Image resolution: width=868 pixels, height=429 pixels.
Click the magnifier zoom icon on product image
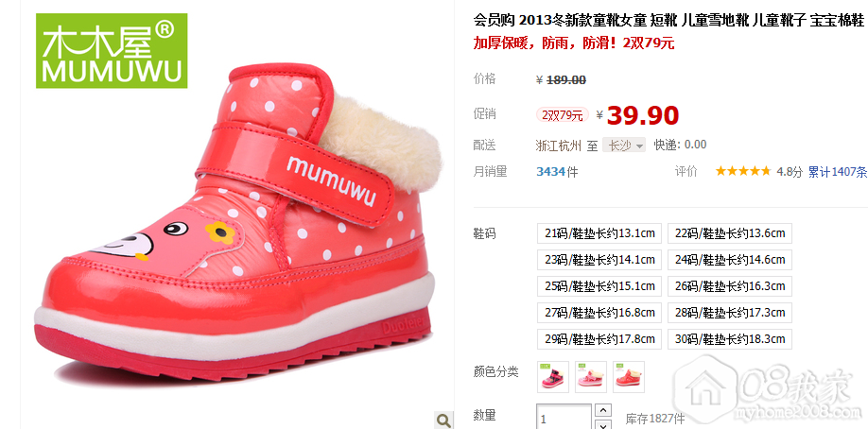443,420
